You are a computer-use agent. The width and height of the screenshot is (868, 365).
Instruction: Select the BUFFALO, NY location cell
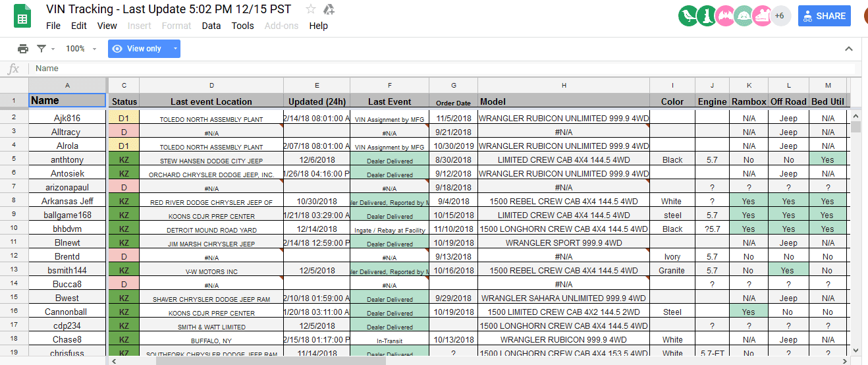(211, 340)
